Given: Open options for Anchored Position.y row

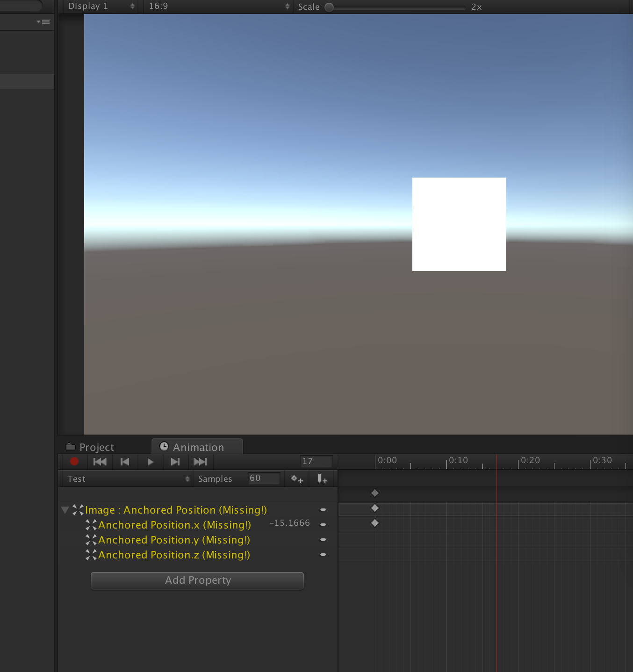Looking at the screenshot, I should point(323,540).
